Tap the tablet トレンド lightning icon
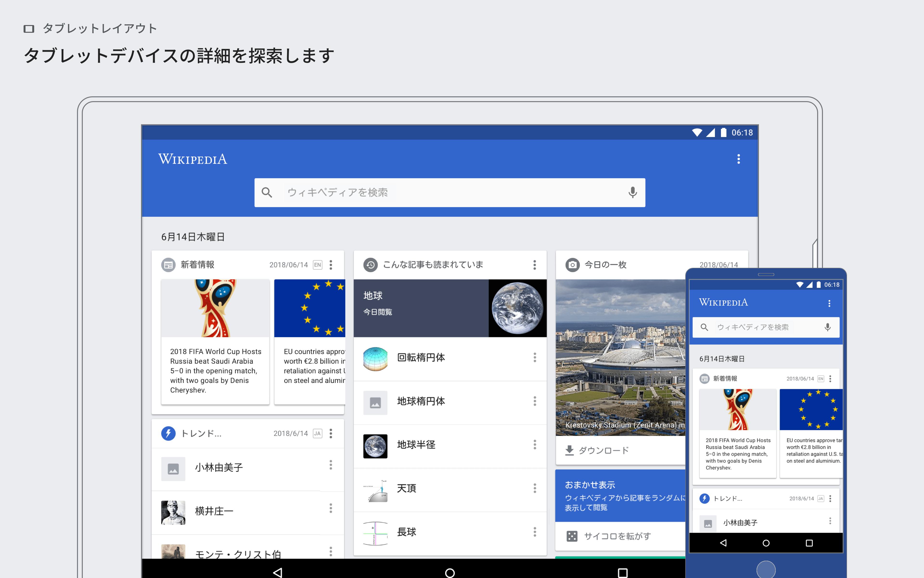Screen dimensions: 924x578 click(168, 433)
